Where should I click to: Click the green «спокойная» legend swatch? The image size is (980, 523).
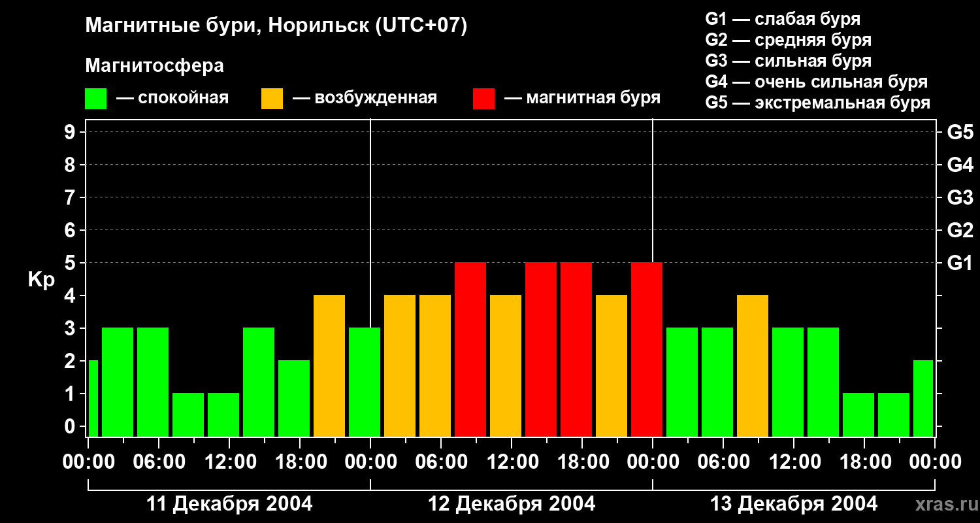click(x=95, y=99)
